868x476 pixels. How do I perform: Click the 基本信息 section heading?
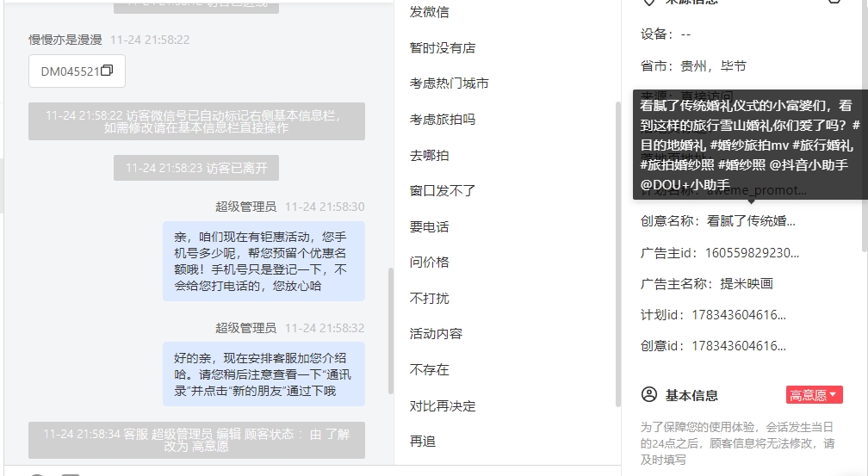691,395
